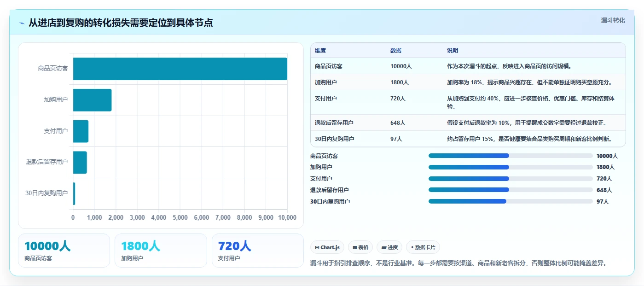The width and height of the screenshot is (644, 286).
Task: Click the description starting 约占留存用户 15%
Action: (x=529, y=139)
